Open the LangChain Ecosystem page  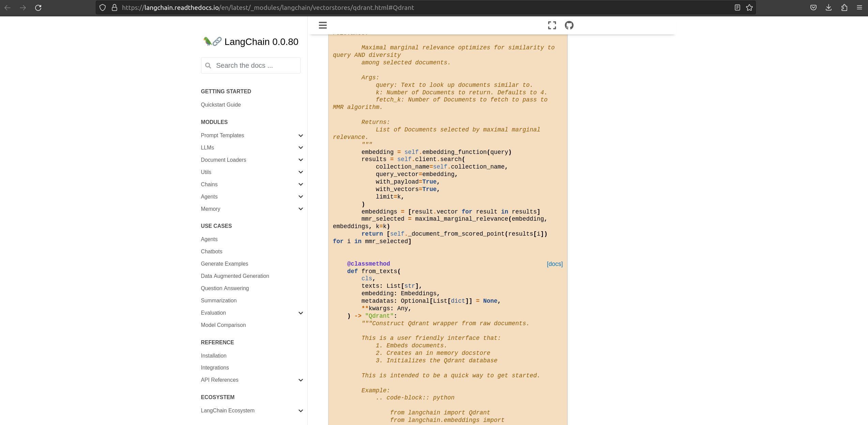(x=228, y=410)
